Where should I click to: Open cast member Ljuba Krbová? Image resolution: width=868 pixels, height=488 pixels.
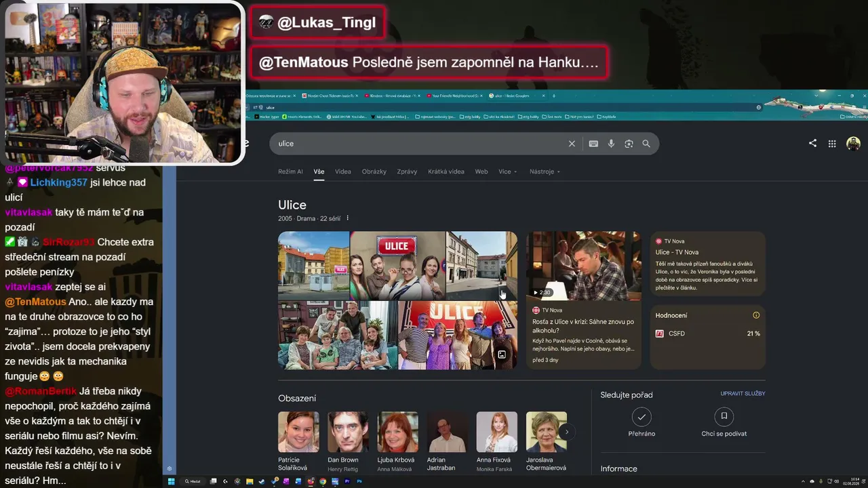tap(398, 441)
